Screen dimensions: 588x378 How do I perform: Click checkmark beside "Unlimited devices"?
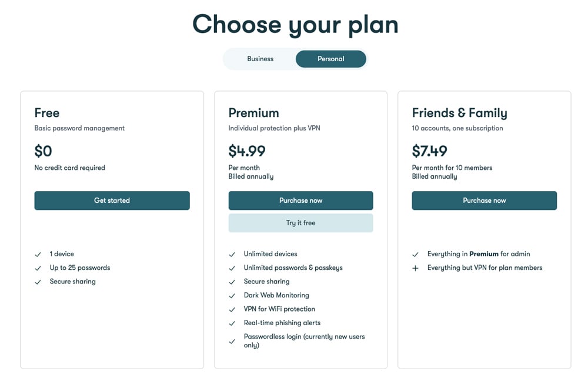point(232,255)
